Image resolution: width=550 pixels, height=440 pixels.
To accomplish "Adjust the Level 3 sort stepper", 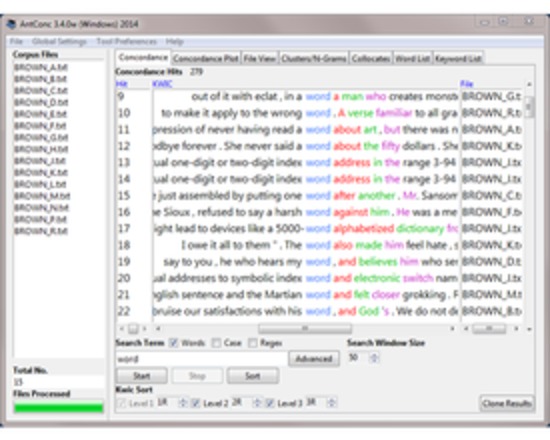I will 331,403.
